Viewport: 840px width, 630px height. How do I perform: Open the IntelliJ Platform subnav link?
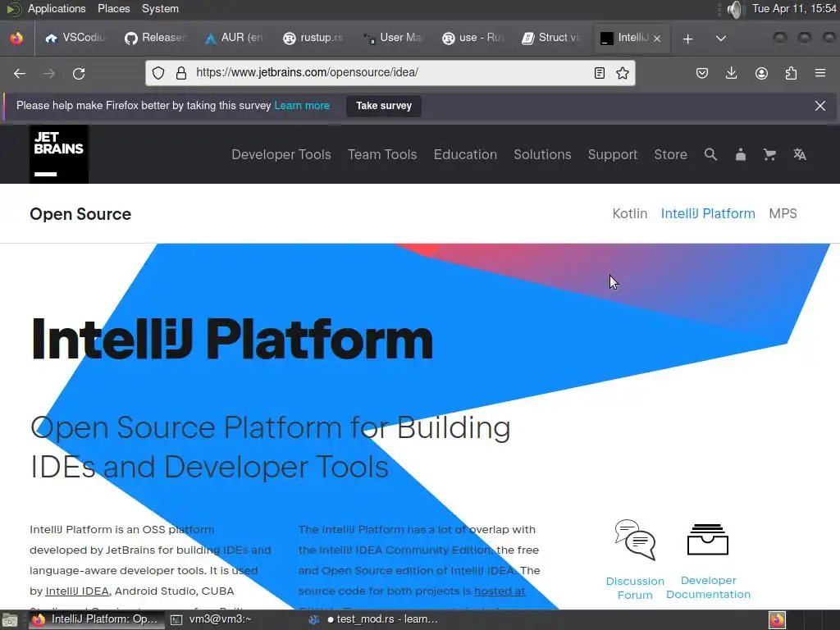pyautogui.click(x=708, y=214)
